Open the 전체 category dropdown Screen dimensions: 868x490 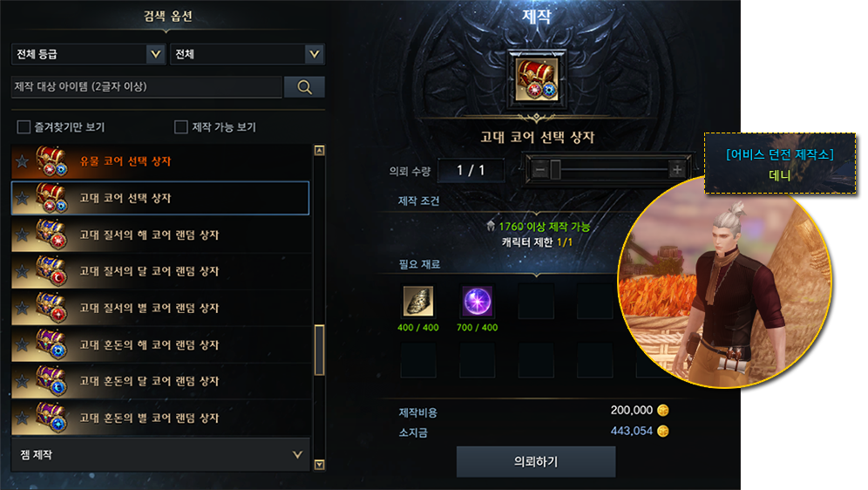click(x=248, y=54)
